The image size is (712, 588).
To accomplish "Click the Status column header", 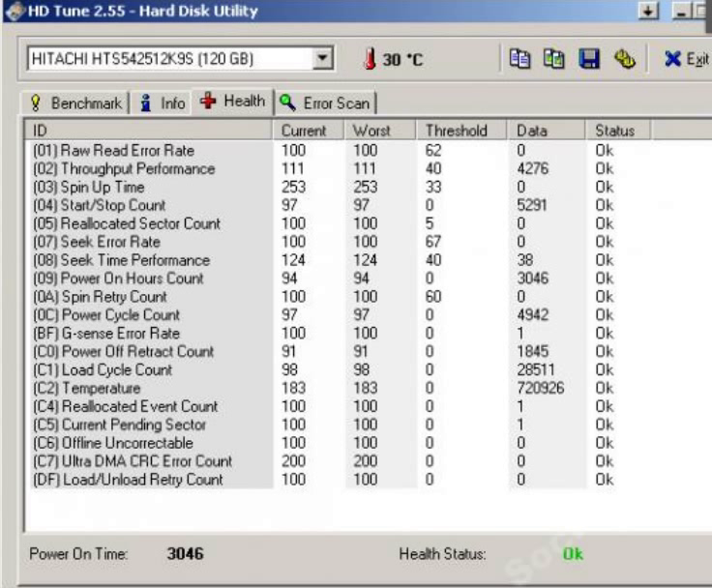I will point(618,131).
